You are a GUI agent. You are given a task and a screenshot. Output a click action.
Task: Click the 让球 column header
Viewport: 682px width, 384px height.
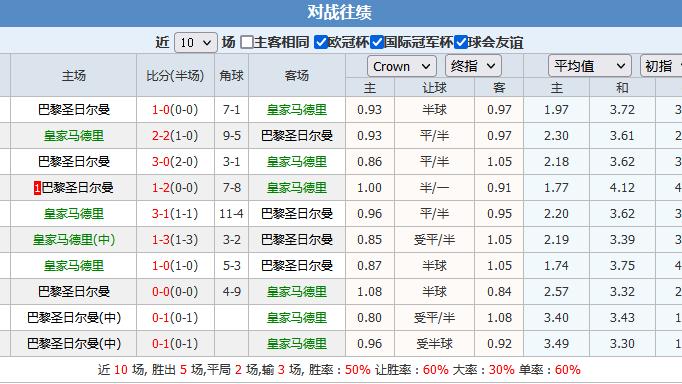(x=434, y=88)
